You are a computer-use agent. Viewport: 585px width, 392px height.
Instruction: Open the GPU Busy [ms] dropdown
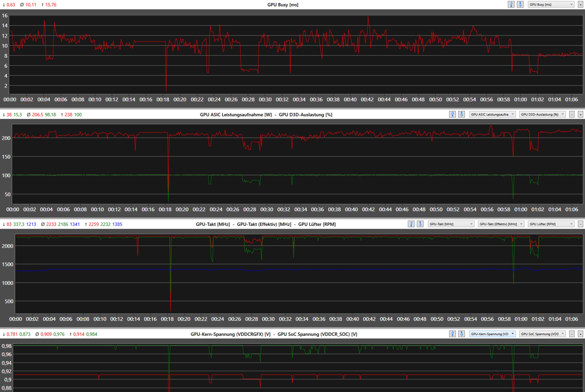tap(551, 4)
